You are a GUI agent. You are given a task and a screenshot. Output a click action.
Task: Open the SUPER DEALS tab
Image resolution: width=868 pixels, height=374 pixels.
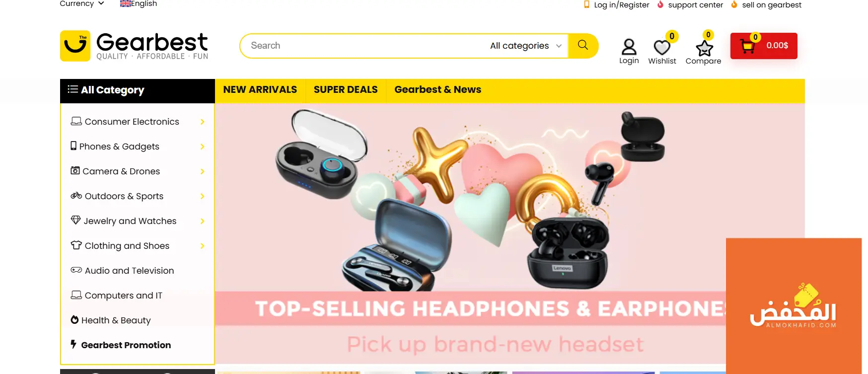click(346, 90)
